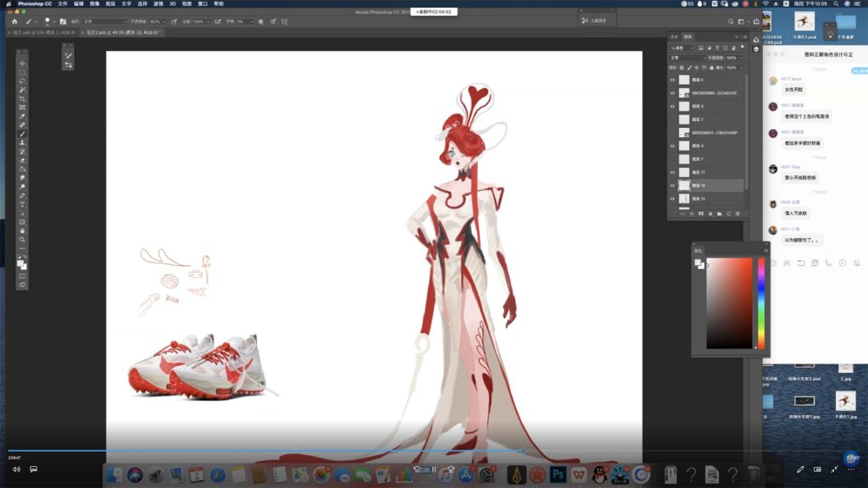This screenshot has height=488, width=868.
Task: Select the Eraser tool
Action: 23,160
